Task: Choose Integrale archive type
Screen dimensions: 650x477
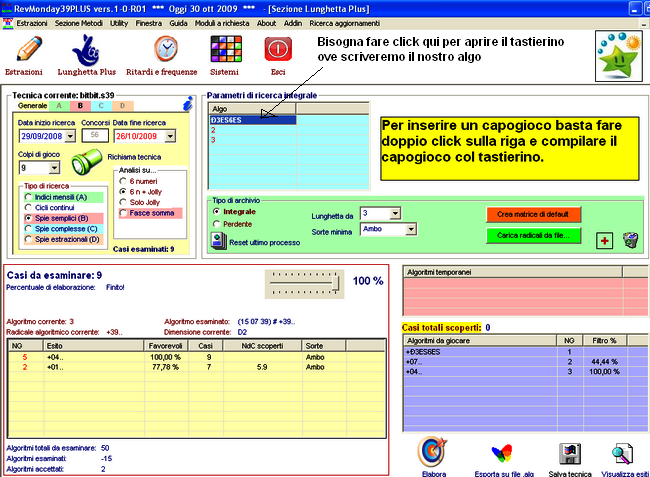Action: click(216, 211)
